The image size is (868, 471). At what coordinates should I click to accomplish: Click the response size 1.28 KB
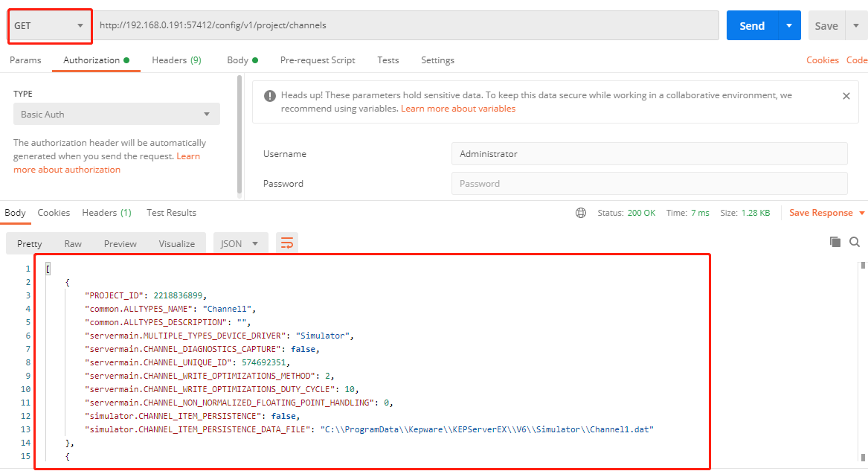(756, 213)
